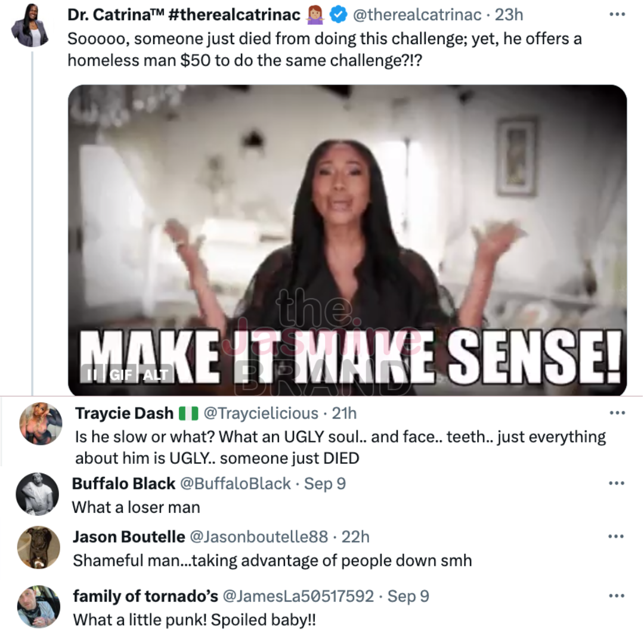Visit the @Traycielicious handle link
The height and width of the screenshot is (644, 644).
(261, 413)
